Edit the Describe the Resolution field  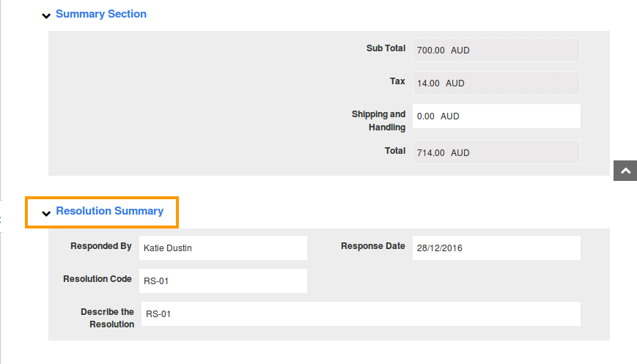(x=361, y=313)
